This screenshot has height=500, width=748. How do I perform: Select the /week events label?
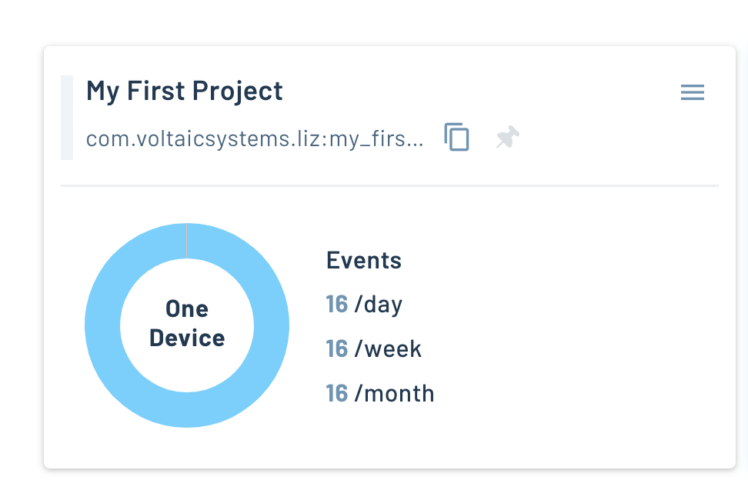(x=388, y=349)
